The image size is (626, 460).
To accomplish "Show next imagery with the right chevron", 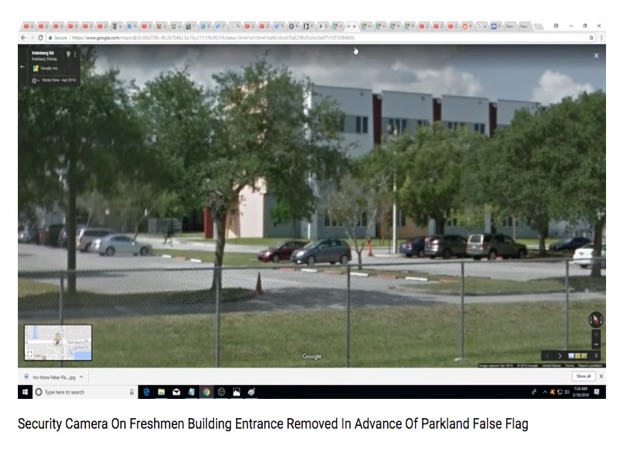I will point(560,356).
